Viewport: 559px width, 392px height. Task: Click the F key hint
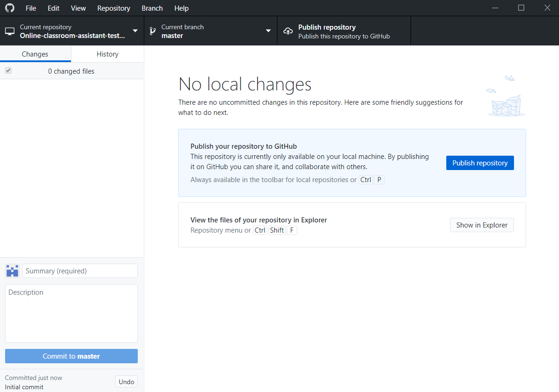(292, 230)
